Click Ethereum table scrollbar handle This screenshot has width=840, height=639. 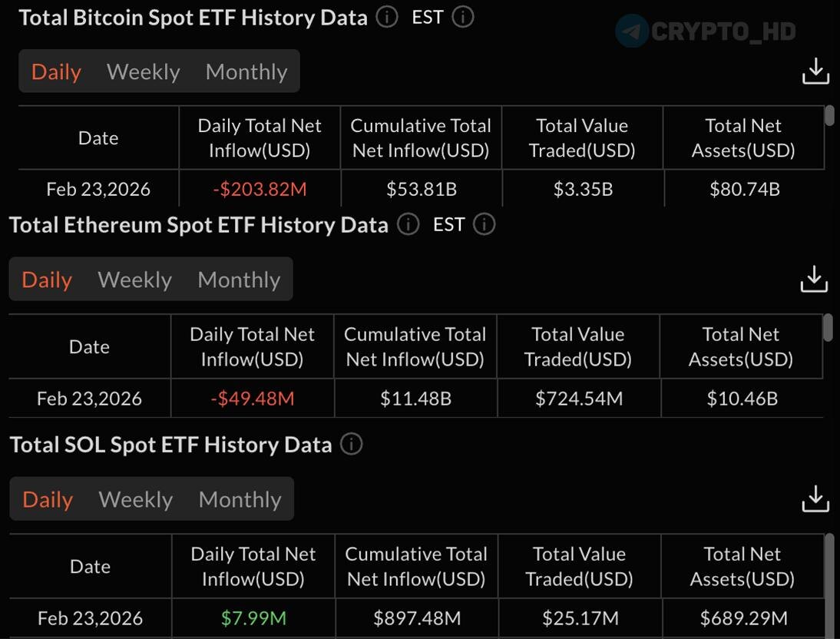[x=828, y=327]
